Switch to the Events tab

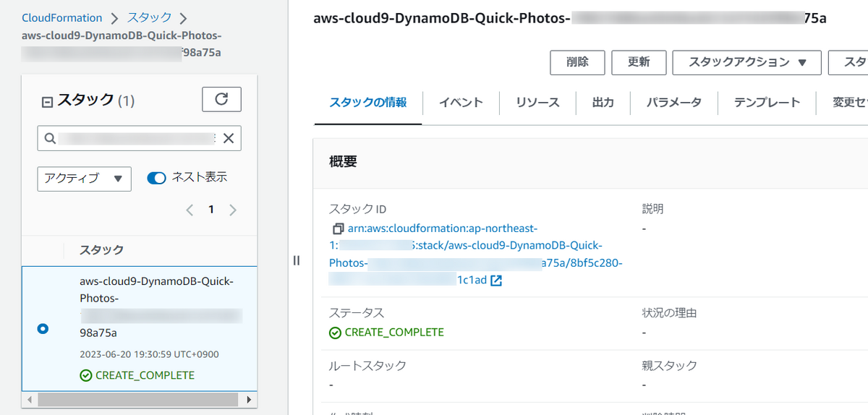pos(461,103)
